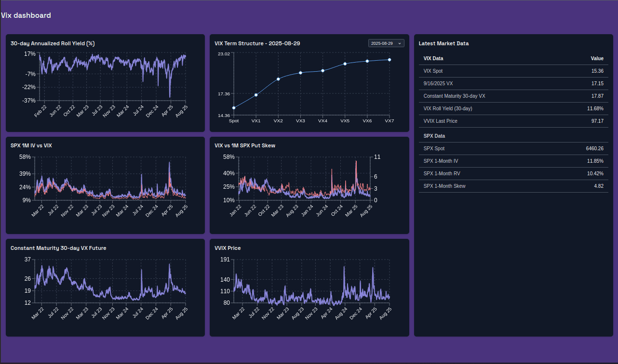618x364 pixels.
Task: Click the Constant Maturity 30-day VX Future title
Action: point(58,248)
